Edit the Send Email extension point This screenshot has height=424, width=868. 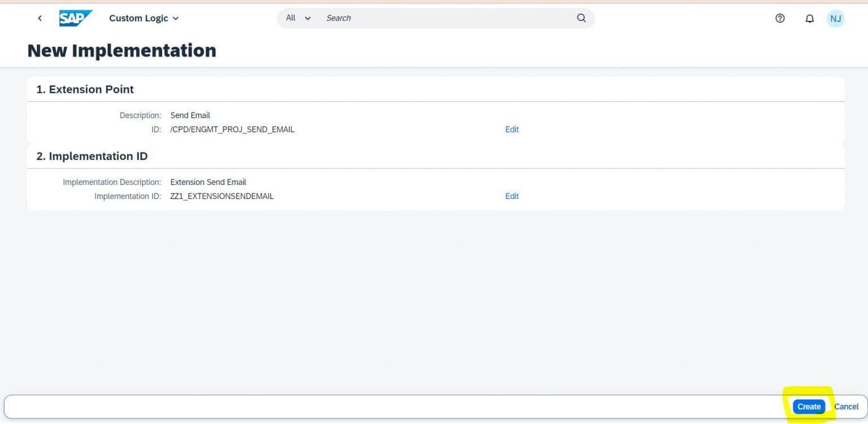pyautogui.click(x=511, y=129)
